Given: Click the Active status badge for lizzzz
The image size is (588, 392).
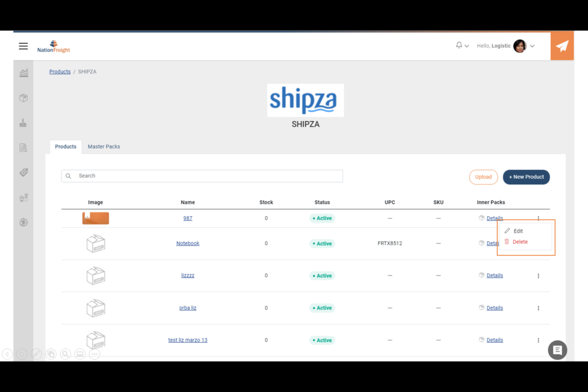Looking at the screenshot, I should (x=322, y=276).
